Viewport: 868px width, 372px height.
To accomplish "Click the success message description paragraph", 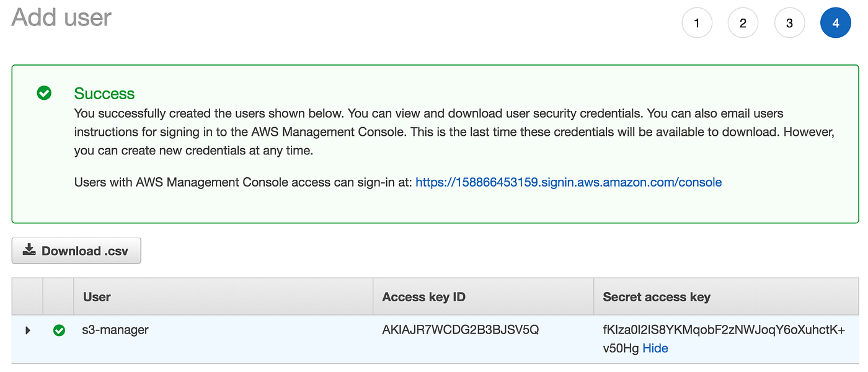I will [x=428, y=132].
